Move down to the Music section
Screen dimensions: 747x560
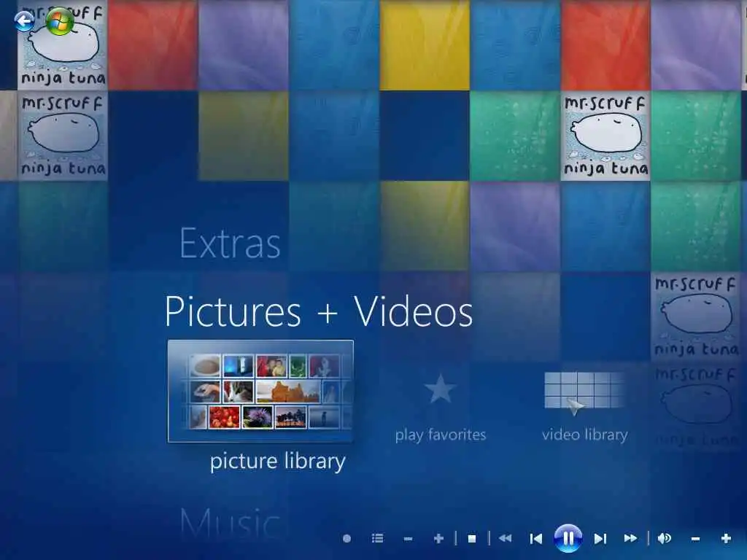[x=230, y=523]
